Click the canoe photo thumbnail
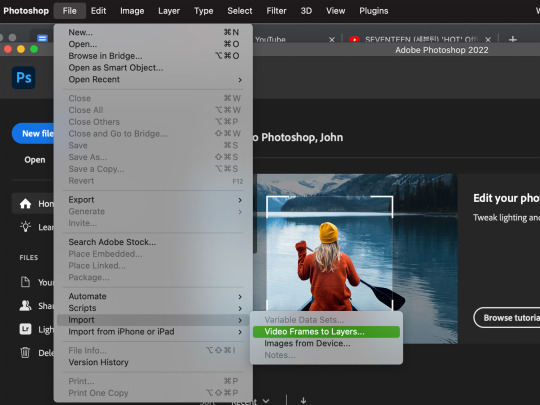The image size is (540, 405). pos(357,259)
